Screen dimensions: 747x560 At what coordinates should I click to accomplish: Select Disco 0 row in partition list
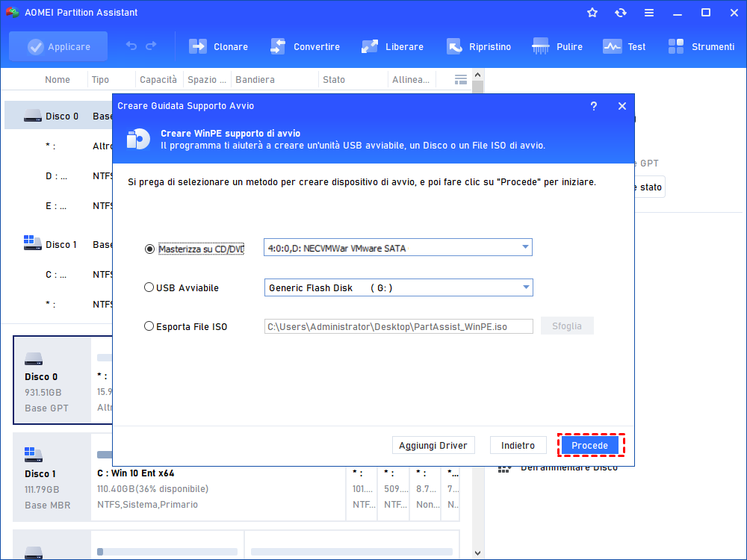coord(58,116)
